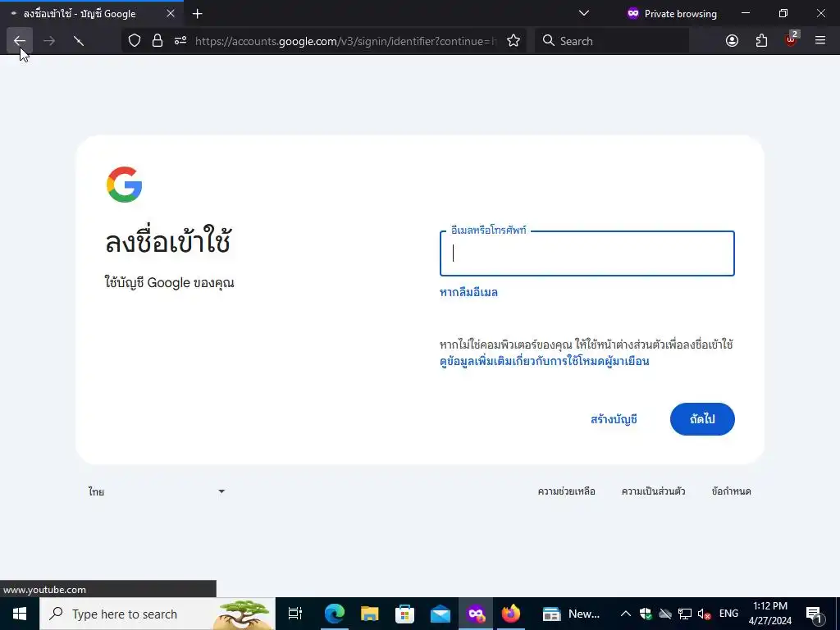Open File Explorer from taskbar
Viewport: 840px width, 630px height.
click(370, 614)
